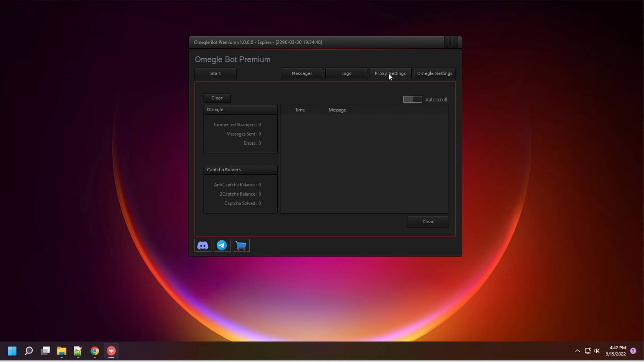
Task: Open Omegle Settings tab
Action: click(x=434, y=73)
